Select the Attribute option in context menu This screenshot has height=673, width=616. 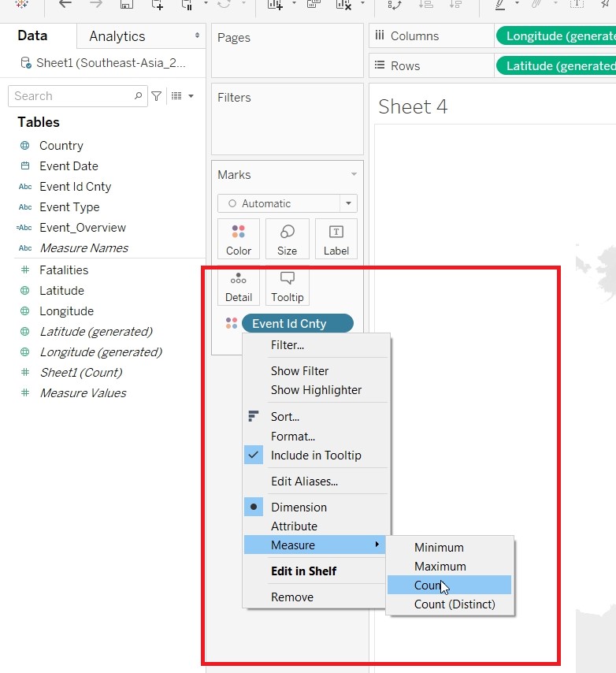(294, 526)
